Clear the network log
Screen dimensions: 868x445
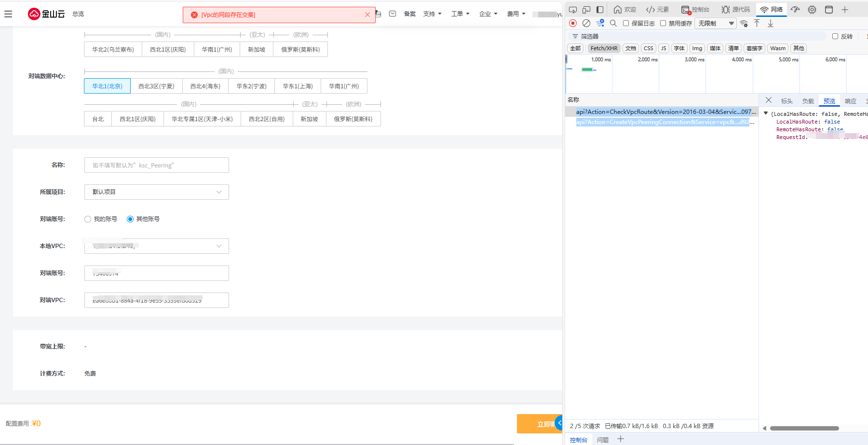tap(586, 23)
